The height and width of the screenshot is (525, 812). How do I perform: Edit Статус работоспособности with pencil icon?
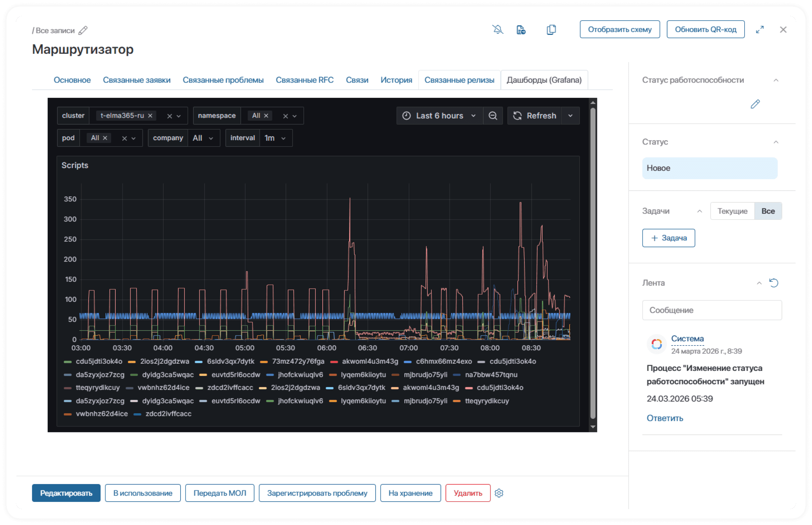pyautogui.click(x=755, y=103)
